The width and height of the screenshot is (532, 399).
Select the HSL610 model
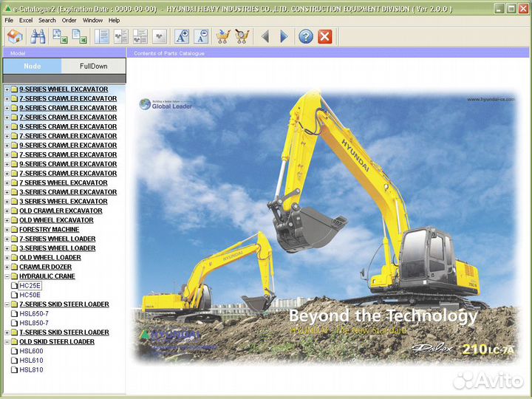click(x=31, y=361)
